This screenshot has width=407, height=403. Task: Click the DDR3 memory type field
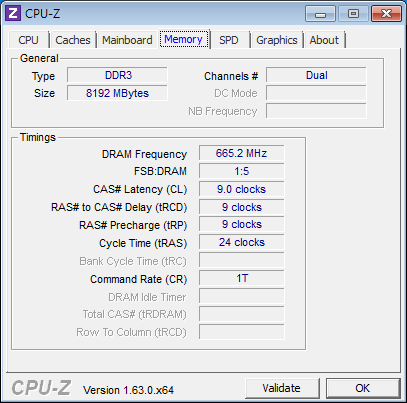click(117, 75)
